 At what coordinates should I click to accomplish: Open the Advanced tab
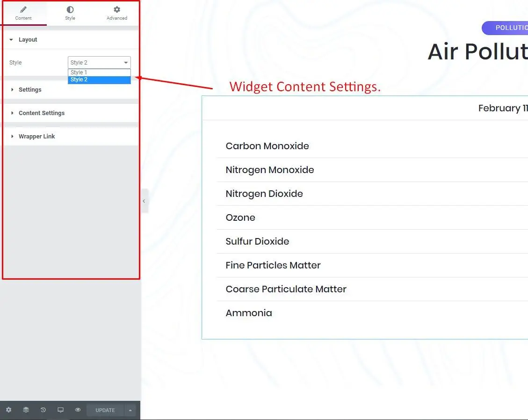(x=117, y=13)
